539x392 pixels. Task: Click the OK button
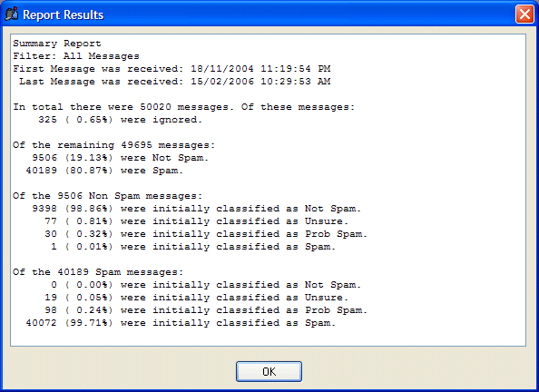coord(269,371)
